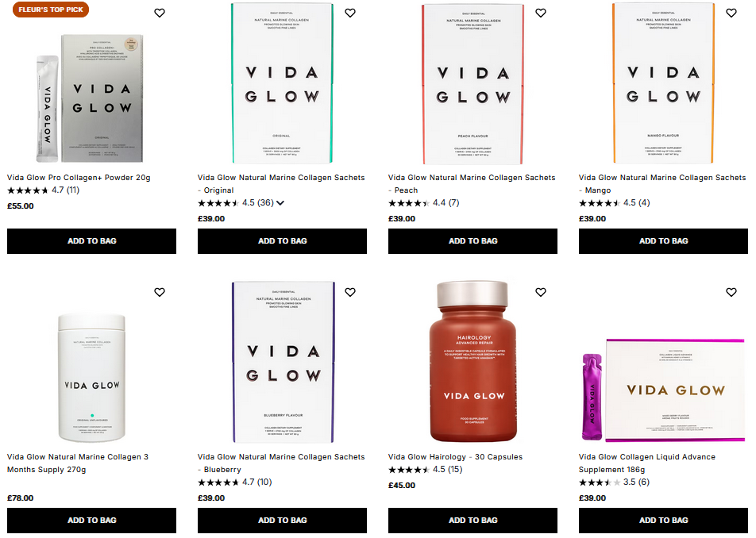Toggle the wishlist heart on Collagen Liquid Advance
The width and height of the screenshot is (756, 538).
pos(731,292)
